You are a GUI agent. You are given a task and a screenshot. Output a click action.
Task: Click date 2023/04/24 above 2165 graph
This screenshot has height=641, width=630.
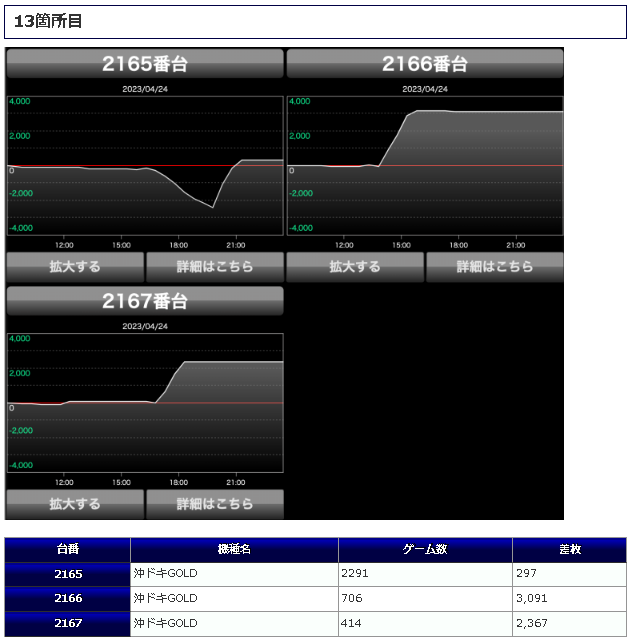pos(145,89)
